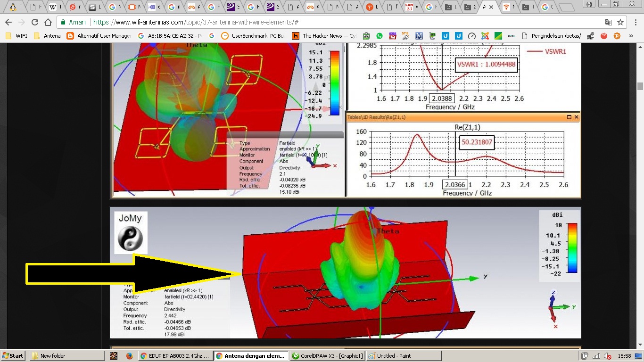Open the speedometer bookmark icon
Screen dimensions: 644x362
[x=471, y=36]
